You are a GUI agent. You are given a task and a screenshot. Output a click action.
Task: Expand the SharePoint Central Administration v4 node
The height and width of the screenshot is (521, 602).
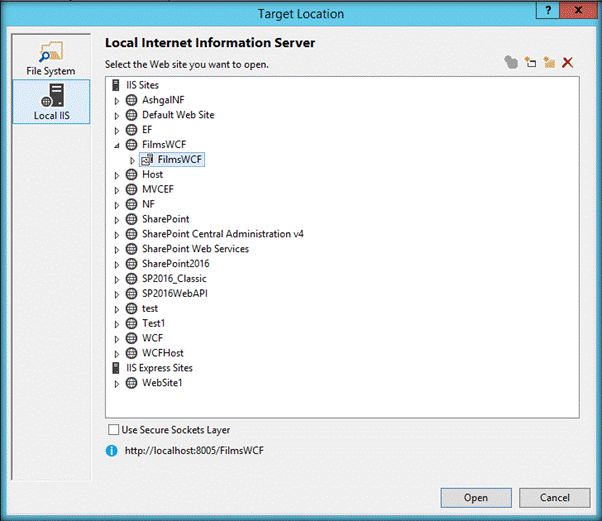pyautogui.click(x=117, y=235)
